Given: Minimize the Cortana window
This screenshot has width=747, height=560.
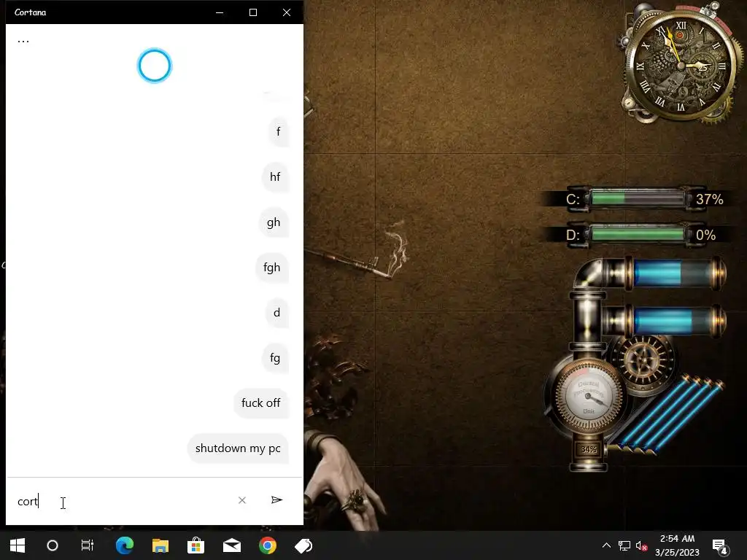Looking at the screenshot, I should [220, 12].
